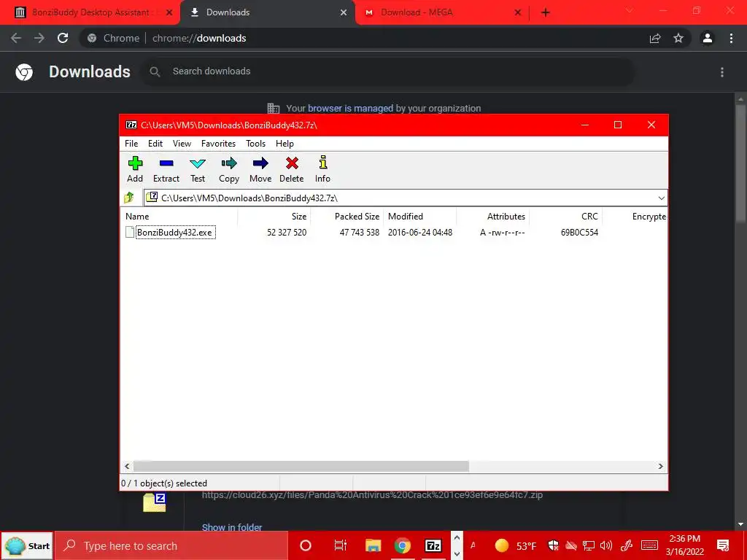The image size is (747, 560).
Task: Bookmark this page with the star icon
Action: pyautogui.click(x=678, y=38)
